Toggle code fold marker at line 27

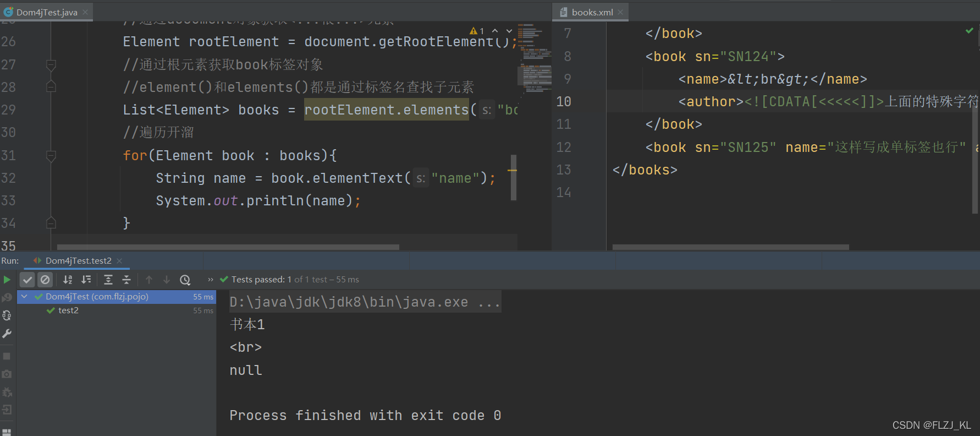click(51, 65)
